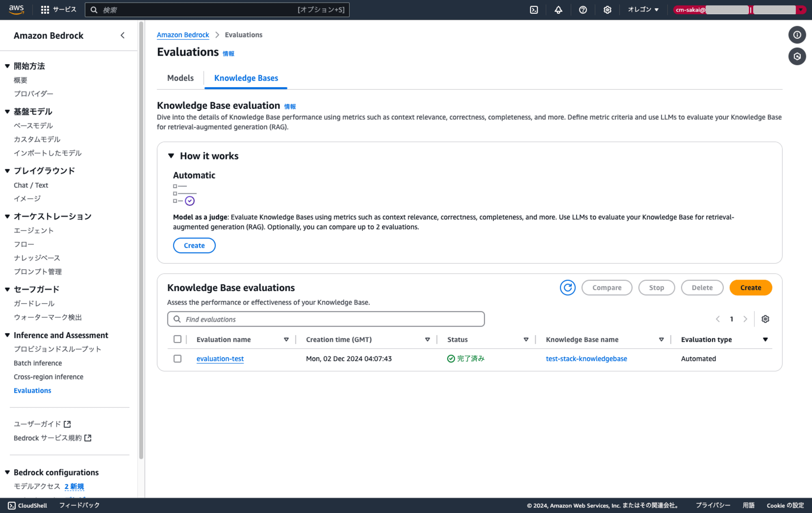
Task: Collapse the 開始方法 sidebar group
Action: click(x=7, y=66)
